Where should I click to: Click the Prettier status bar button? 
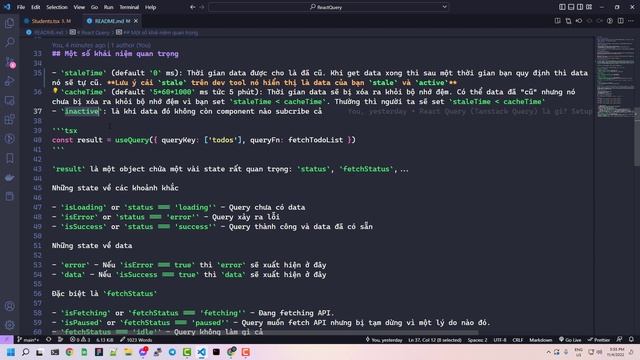[598, 340]
